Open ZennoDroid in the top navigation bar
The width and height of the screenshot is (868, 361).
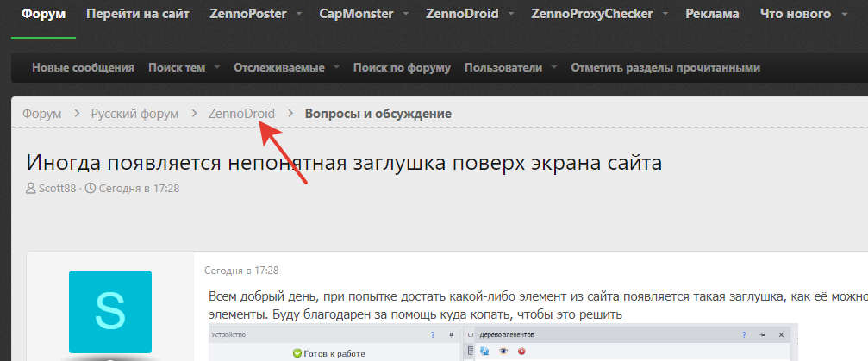[x=462, y=14]
